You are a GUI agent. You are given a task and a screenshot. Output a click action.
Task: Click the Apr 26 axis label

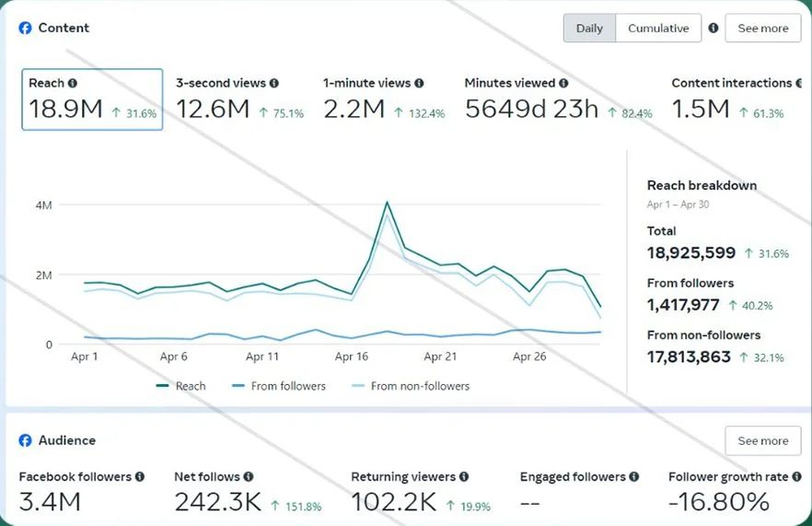(529, 357)
